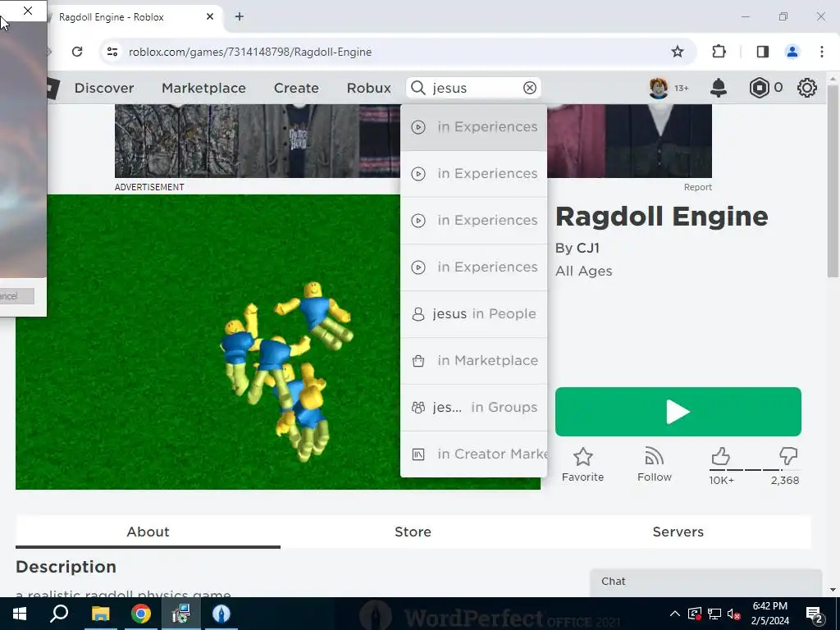Search jesus in People
Screen dimensions: 840x630
pyautogui.click(x=473, y=314)
